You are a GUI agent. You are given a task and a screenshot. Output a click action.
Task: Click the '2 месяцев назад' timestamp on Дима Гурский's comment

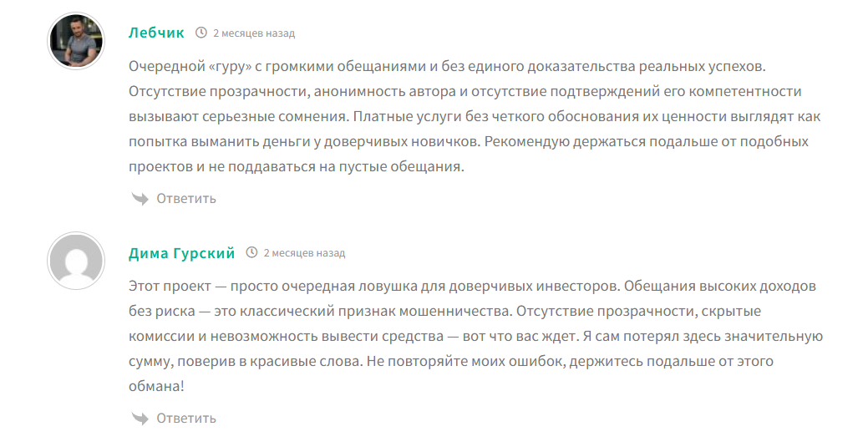click(304, 253)
